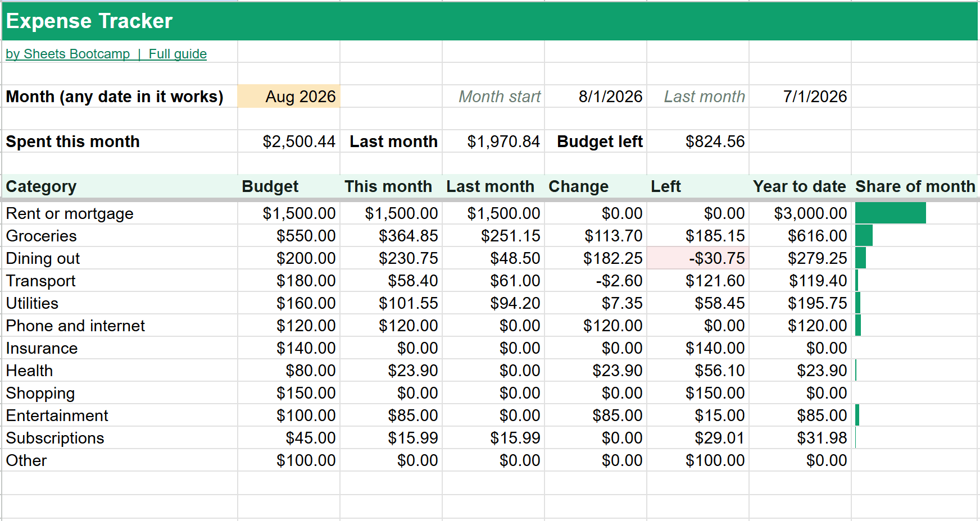Viewport: 980px width, 521px height.
Task: Select the Groceries budget $550.00
Action: (x=289, y=236)
